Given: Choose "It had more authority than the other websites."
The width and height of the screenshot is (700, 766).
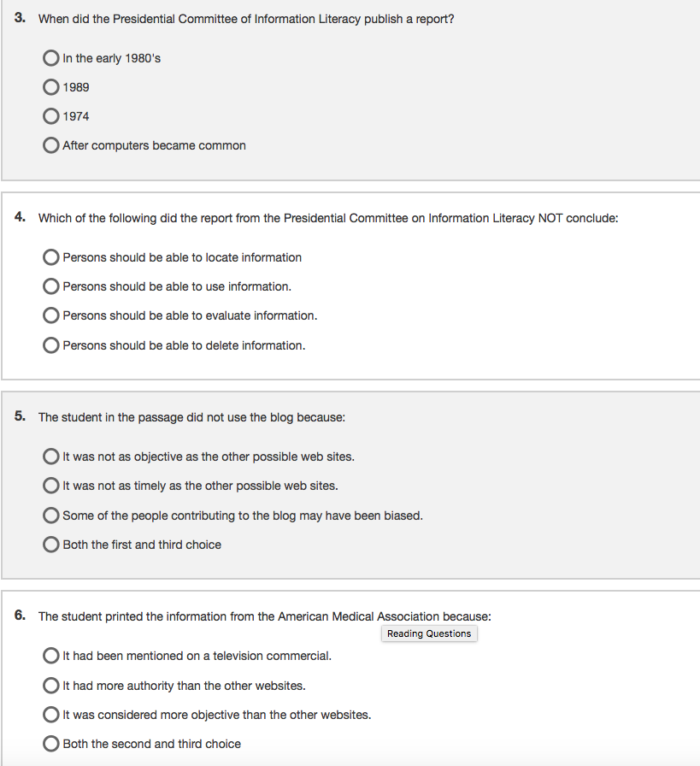Looking at the screenshot, I should coord(50,685).
